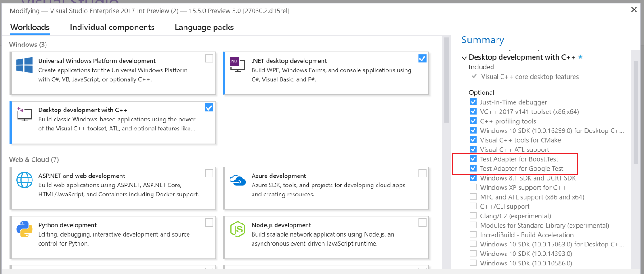Check the Azure development workload box
The image size is (644, 274).
point(422,173)
